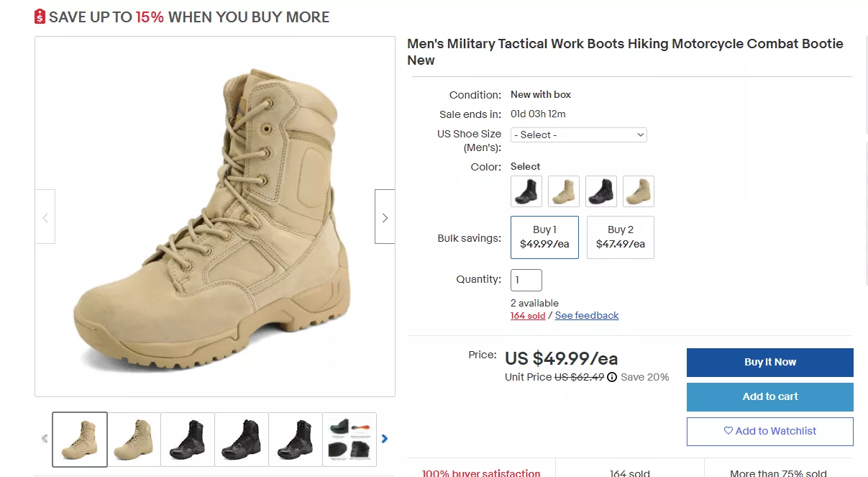
Task: Click the Add to cart button
Action: (x=769, y=396)
